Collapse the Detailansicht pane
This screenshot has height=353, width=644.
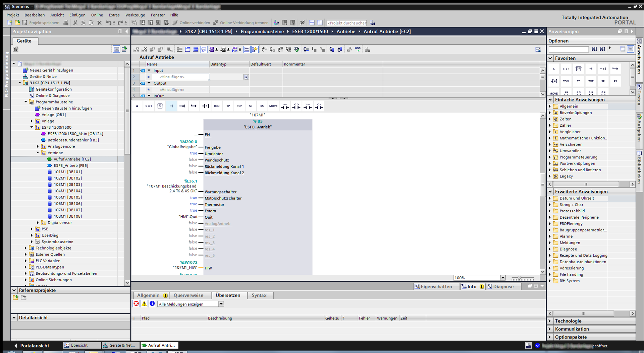14,317
